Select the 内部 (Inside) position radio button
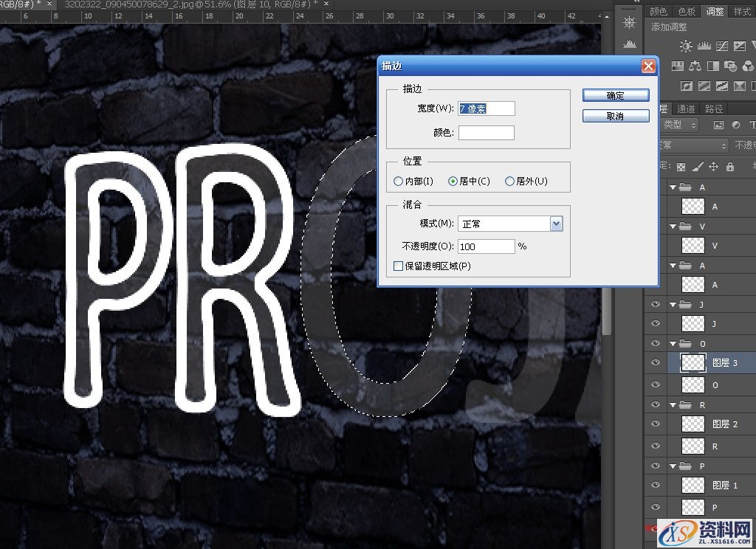 pos(399,182)
